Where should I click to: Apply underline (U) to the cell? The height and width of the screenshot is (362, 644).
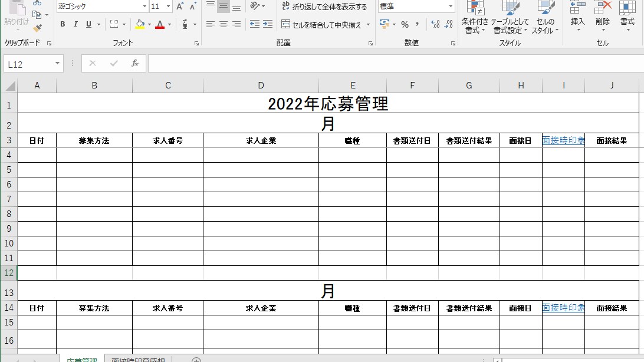[x=88, y=24]
